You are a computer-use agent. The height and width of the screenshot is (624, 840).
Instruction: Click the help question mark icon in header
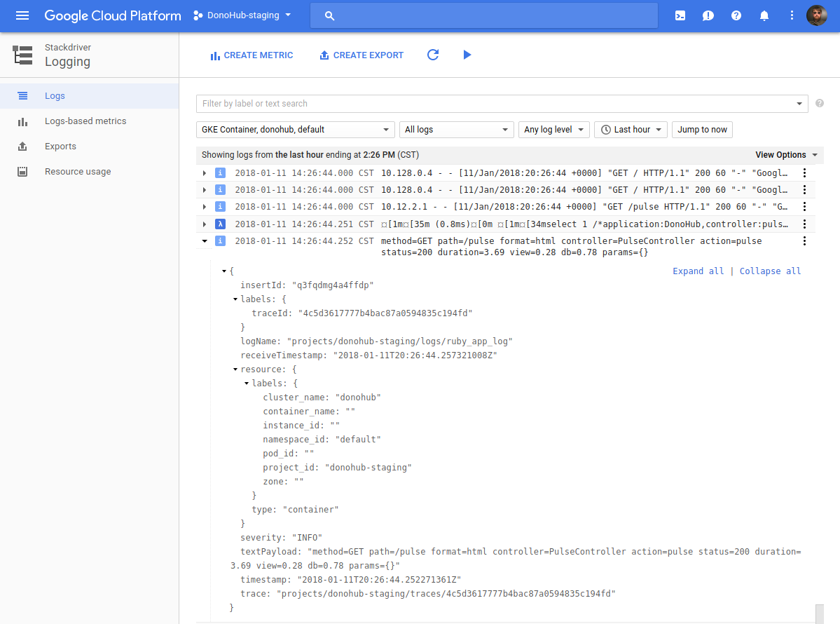pyautogui.click(x=736, y=15)
